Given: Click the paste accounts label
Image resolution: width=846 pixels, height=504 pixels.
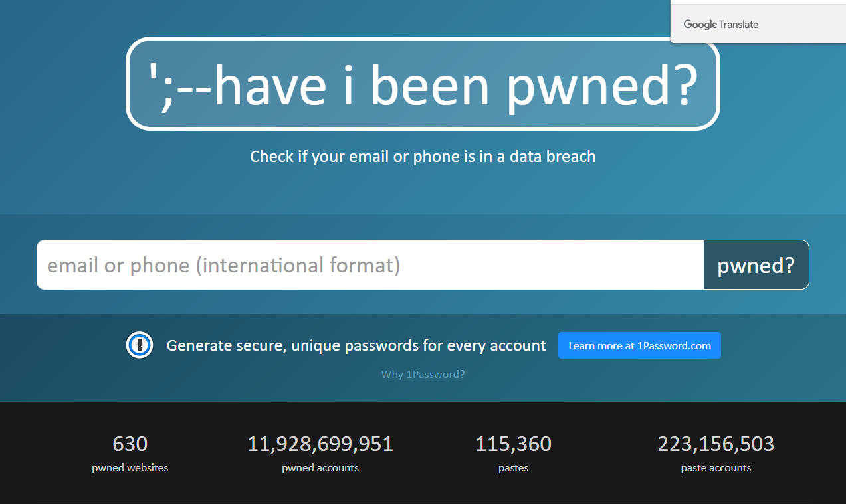Looking at the screenshot, I should tap(716, 468).
